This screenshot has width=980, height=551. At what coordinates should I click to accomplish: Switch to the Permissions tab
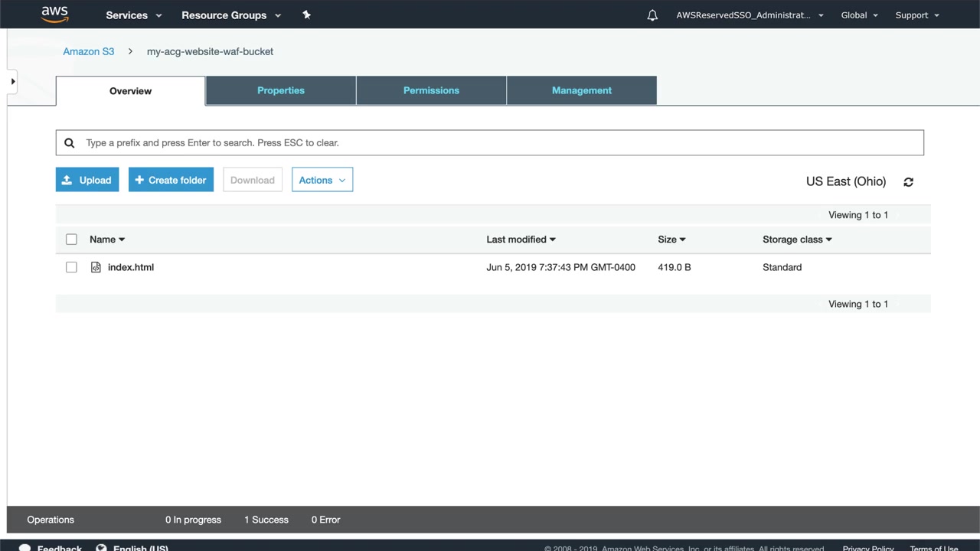[x=431, y=90]
